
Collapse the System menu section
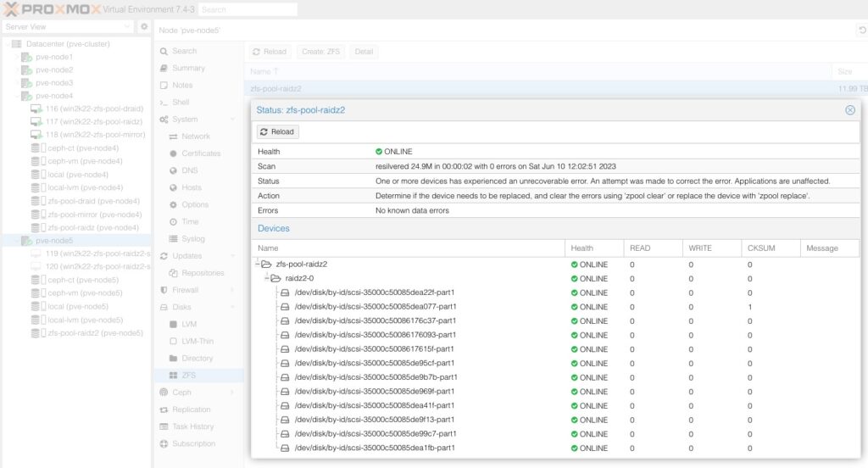coord(232,119)
